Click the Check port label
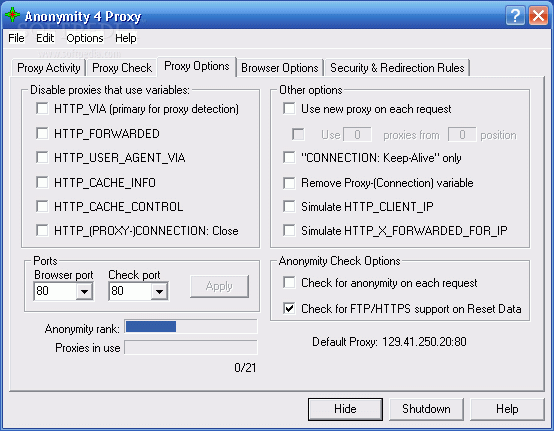 click(134, 275)
